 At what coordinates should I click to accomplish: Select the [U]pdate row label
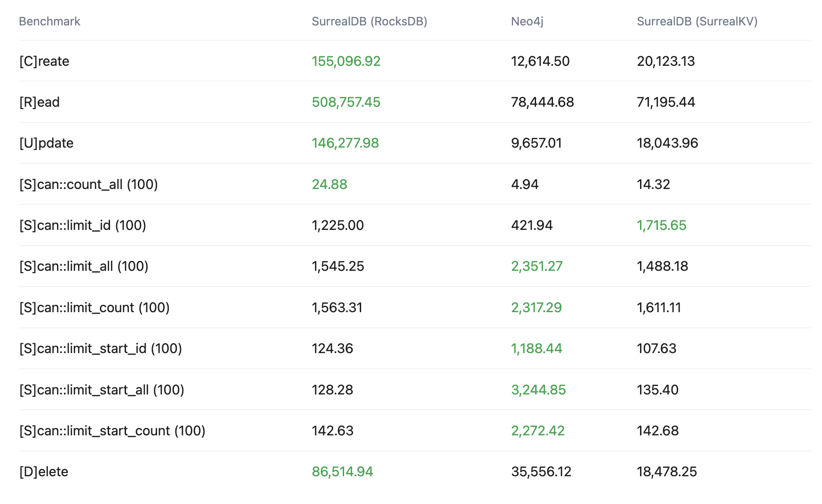(46, 143)
